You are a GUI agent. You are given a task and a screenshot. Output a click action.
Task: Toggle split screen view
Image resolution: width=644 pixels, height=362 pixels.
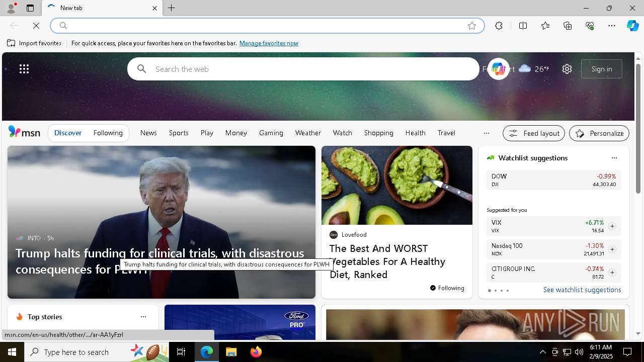523,26
